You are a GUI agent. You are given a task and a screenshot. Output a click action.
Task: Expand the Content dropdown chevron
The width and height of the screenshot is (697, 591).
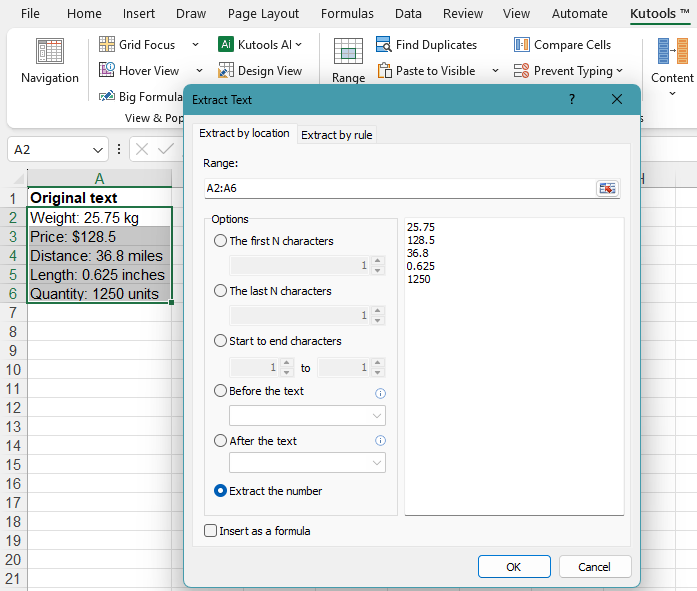pyautogui.click(x=672, y=93)
